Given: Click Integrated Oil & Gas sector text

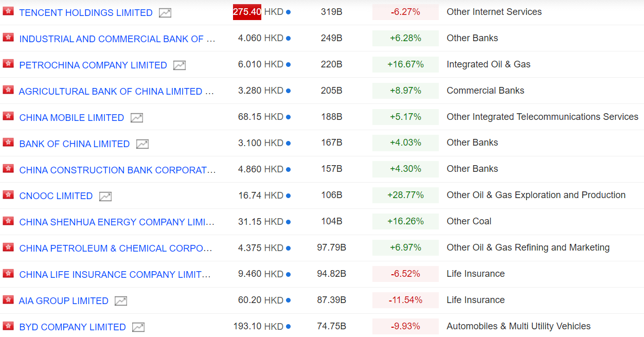Looking at the screenshot, I should (489, 64).
